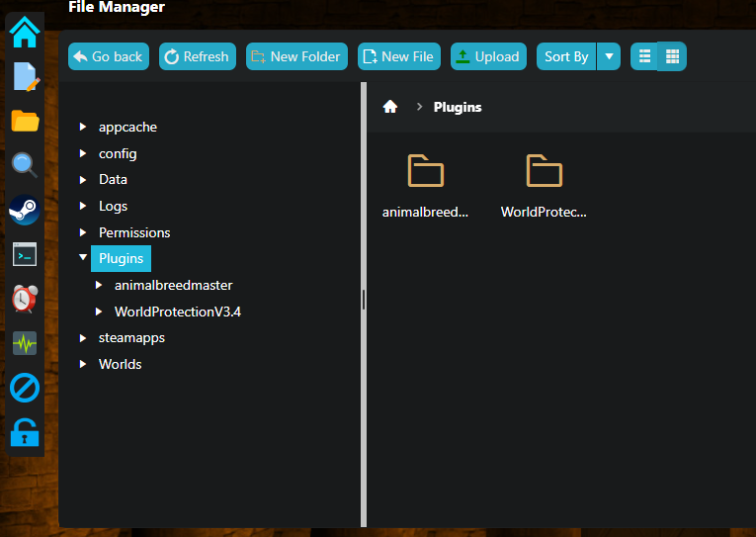Open the console terminal icon
756x537 pixels.
(x=24, y=254)
